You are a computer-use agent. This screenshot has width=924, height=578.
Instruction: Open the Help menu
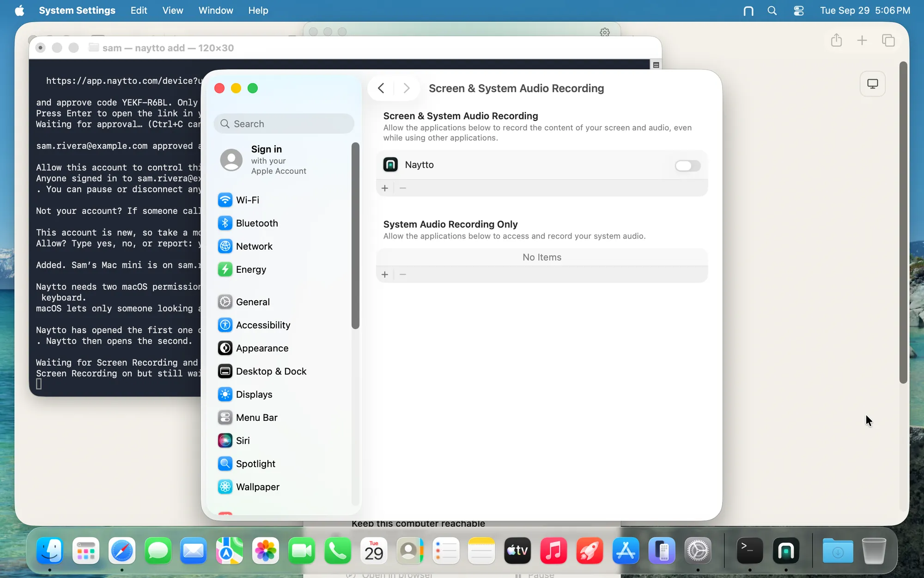point(258,10)
